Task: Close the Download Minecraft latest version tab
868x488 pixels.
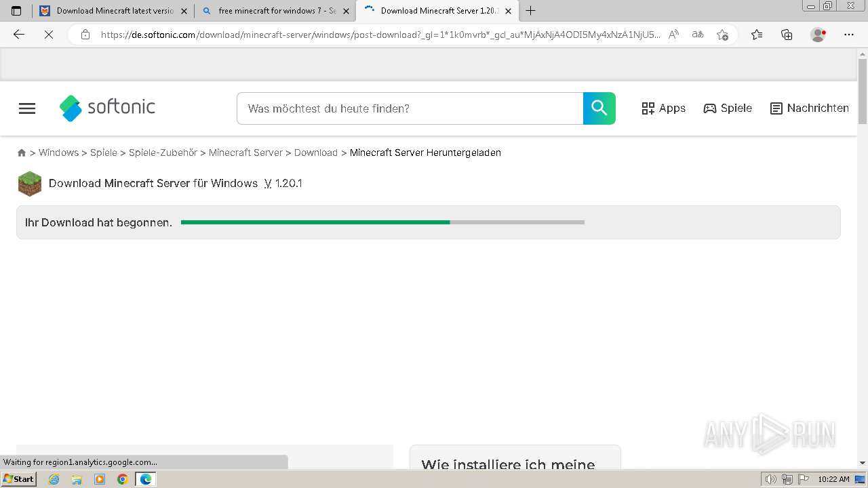Action: tap(184, 11)
